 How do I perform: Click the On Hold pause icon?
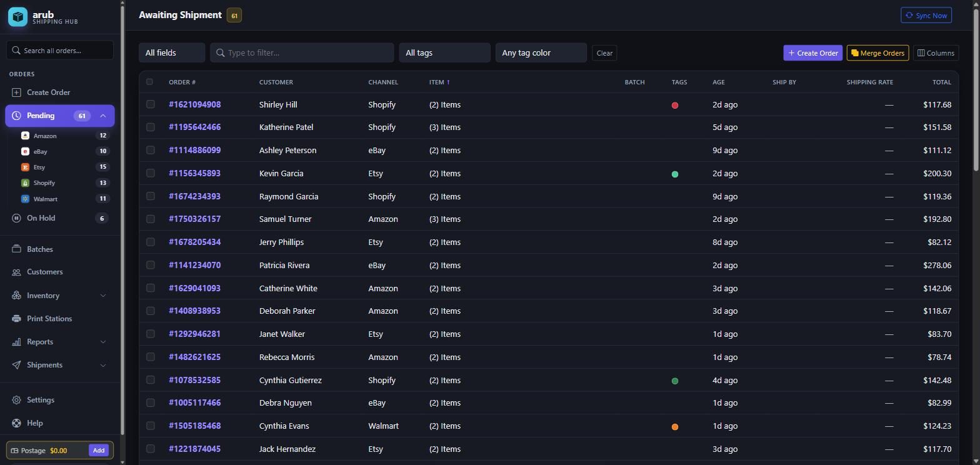coord(16,218)
